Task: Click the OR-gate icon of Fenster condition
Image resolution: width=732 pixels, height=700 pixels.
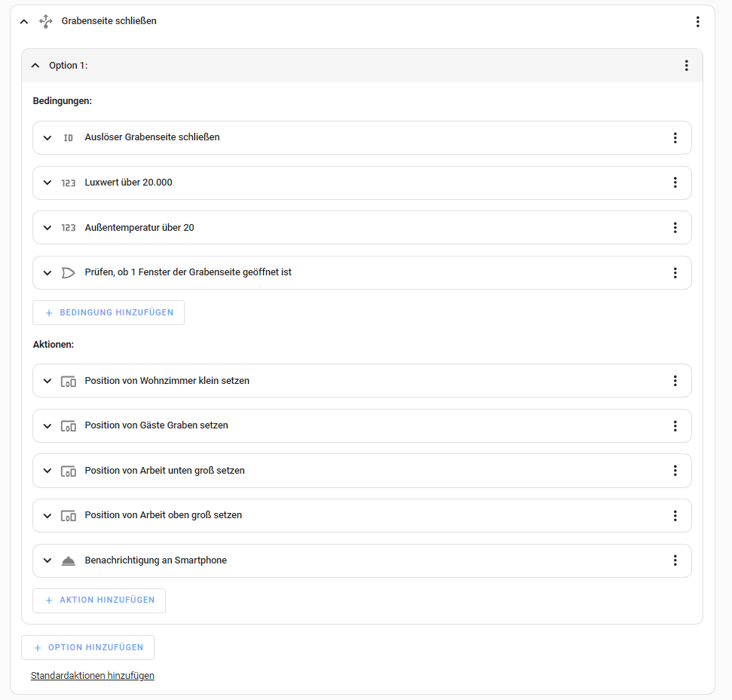Action: (x=68, y=272)
